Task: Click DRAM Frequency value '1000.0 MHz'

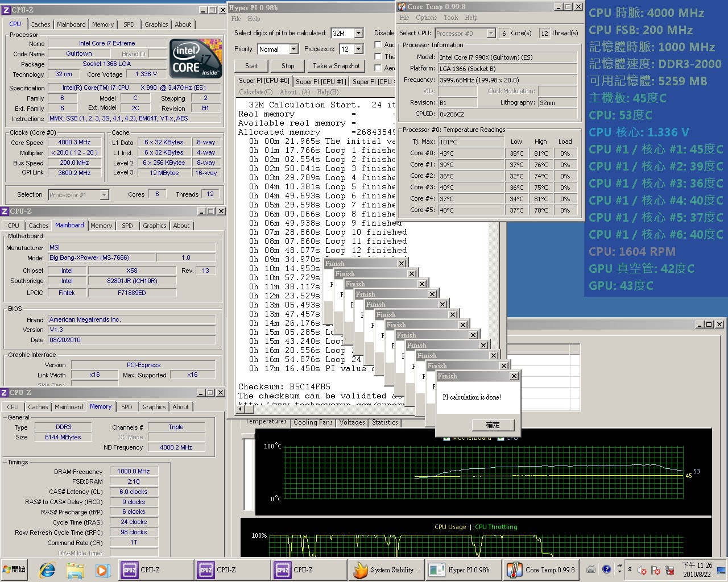Action: coord(133,471)
